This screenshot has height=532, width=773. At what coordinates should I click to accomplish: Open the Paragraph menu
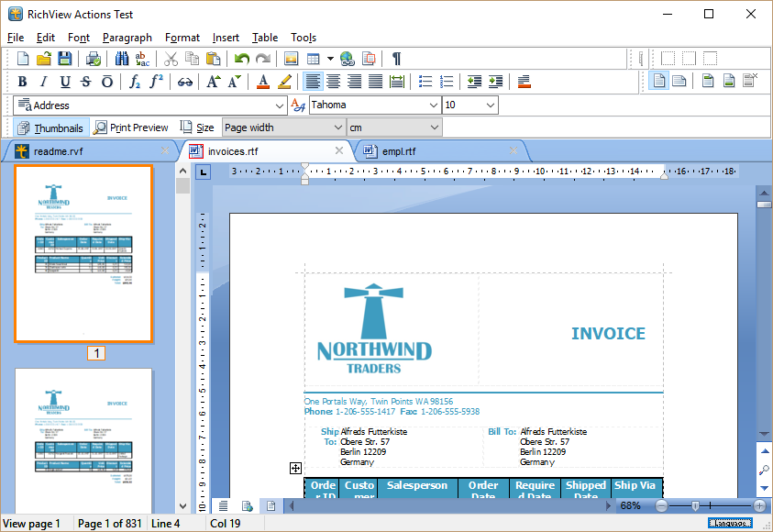click(x=127, y=38)
